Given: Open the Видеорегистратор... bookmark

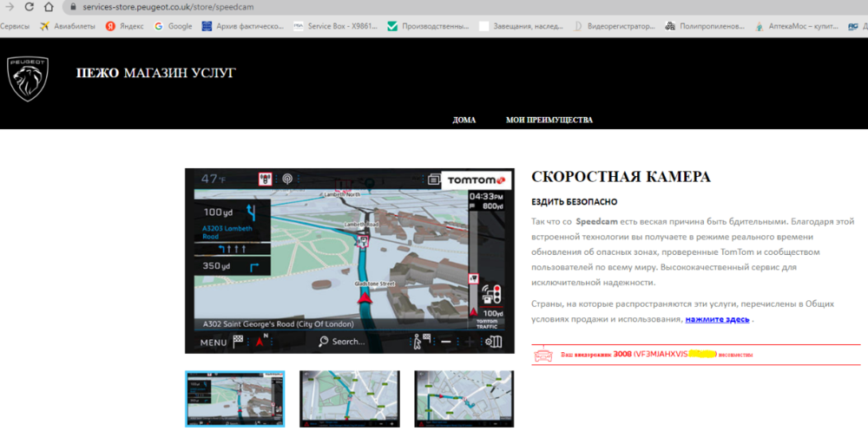Looking at the screenshot, I should pyautogui.click(x=615, y=26).
